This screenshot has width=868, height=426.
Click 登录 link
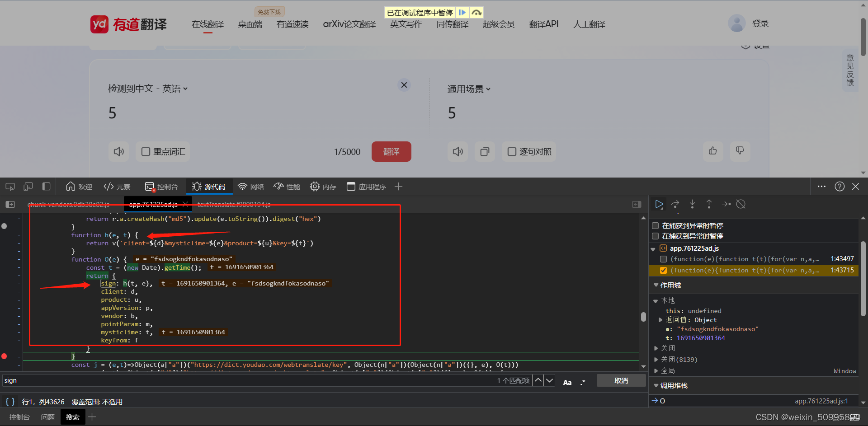[760, 23]
